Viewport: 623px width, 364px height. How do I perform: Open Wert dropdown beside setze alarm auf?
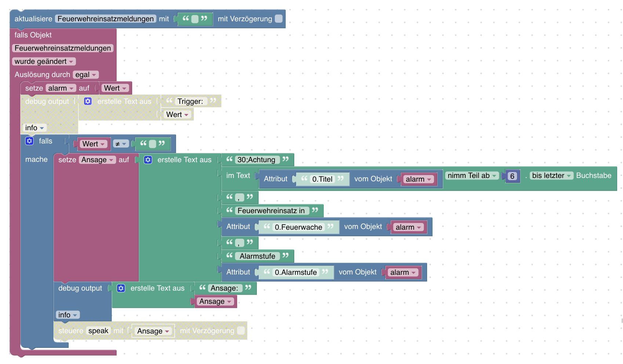pos(115,88)
